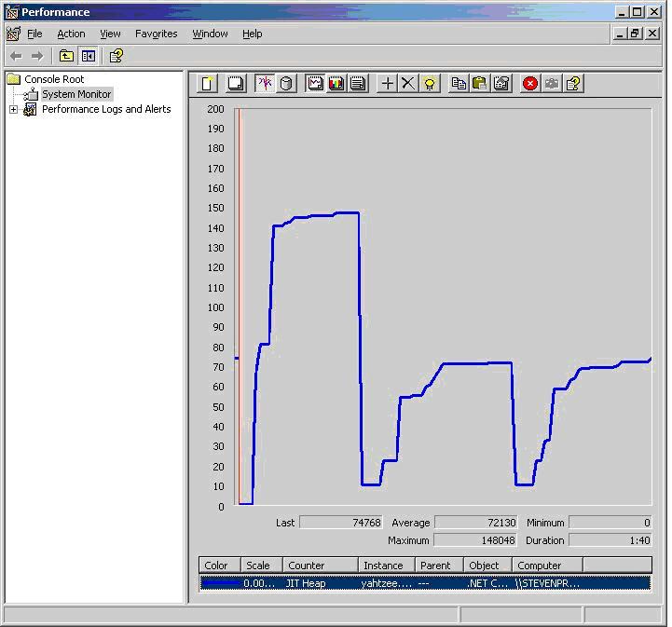672x627 pixels.
Task: Click the MMC toolbar Help icon
Action: pyautogui.click(x=117, y=56)
